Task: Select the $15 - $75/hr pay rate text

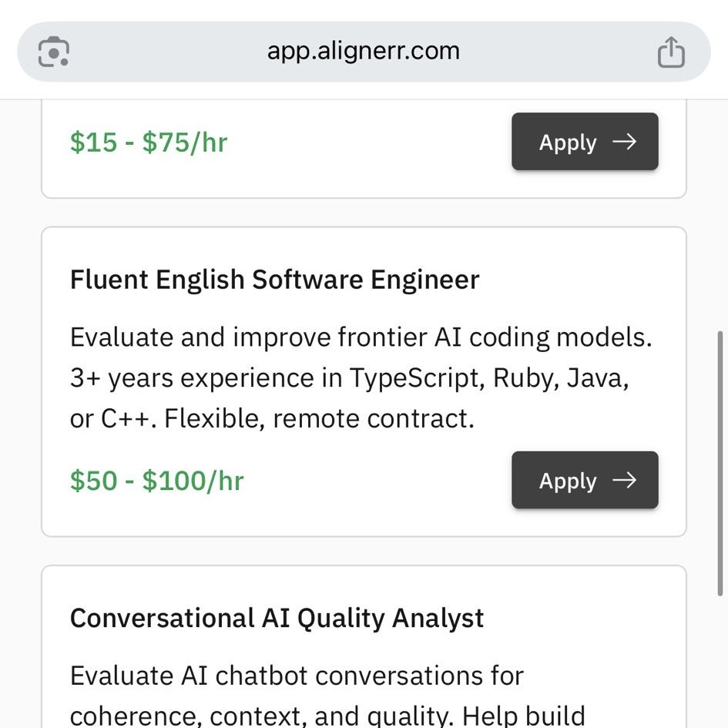Action: (149, 143)
